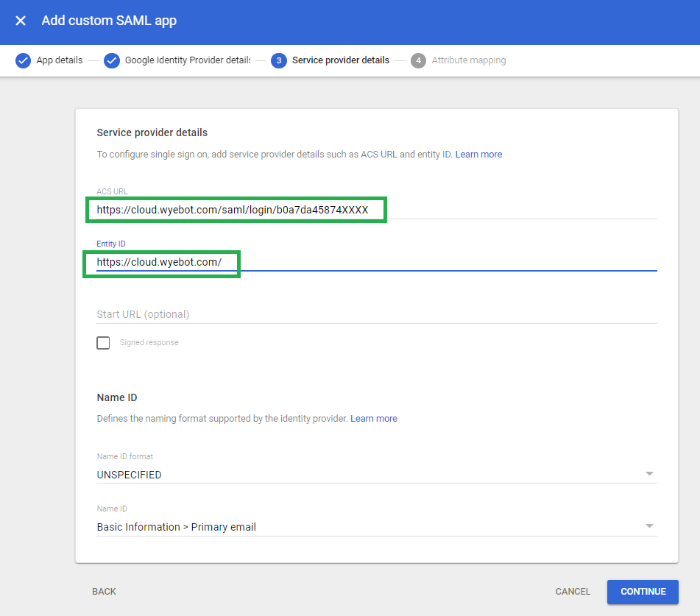Open the Name ID format dropdown

coord(377,475)
